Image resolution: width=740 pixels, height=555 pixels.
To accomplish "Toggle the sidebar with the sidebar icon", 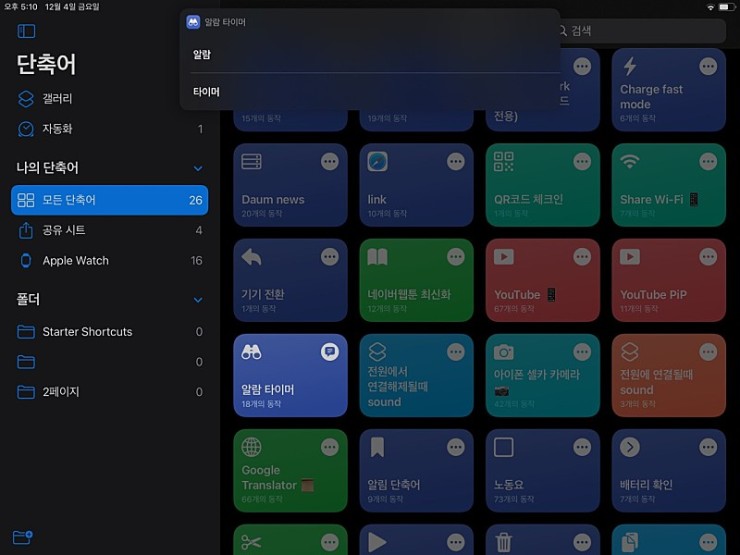I will pos(26,31).
